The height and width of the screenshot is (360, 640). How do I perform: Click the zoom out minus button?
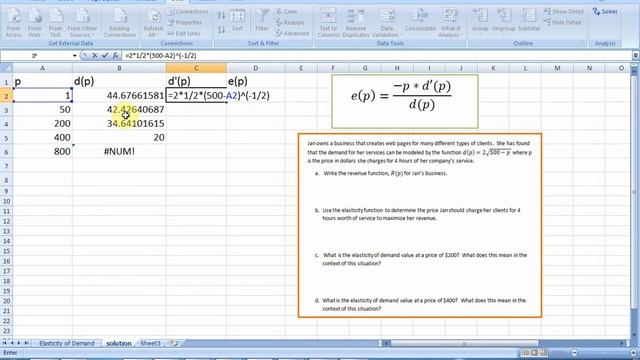[574, 353]
